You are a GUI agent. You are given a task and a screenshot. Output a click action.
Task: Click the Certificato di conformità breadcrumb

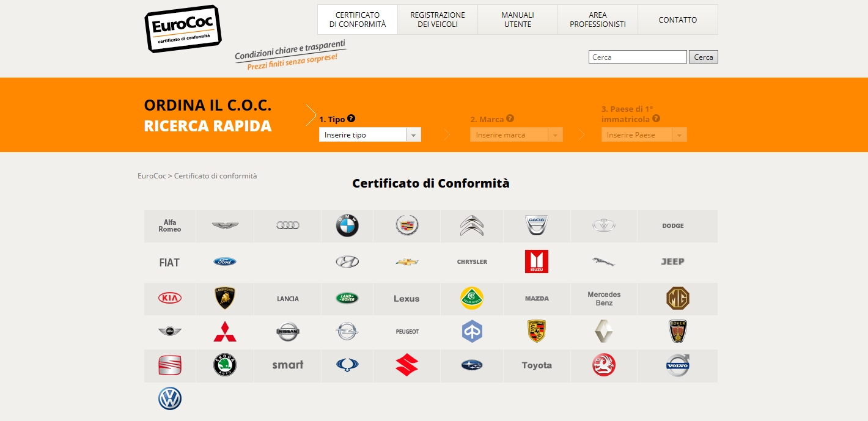pos(215,176)
